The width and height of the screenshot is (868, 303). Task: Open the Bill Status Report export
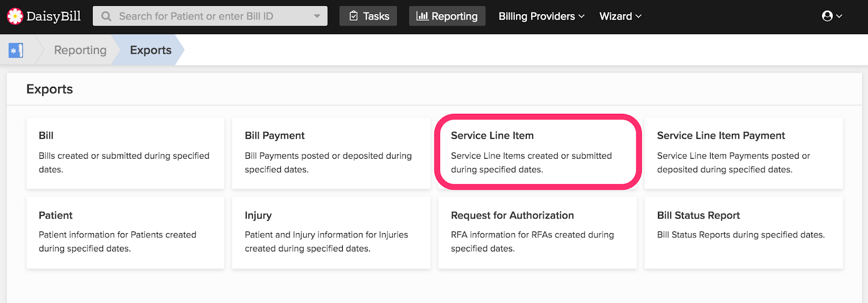pyautogui.click(x=744, y=233)
